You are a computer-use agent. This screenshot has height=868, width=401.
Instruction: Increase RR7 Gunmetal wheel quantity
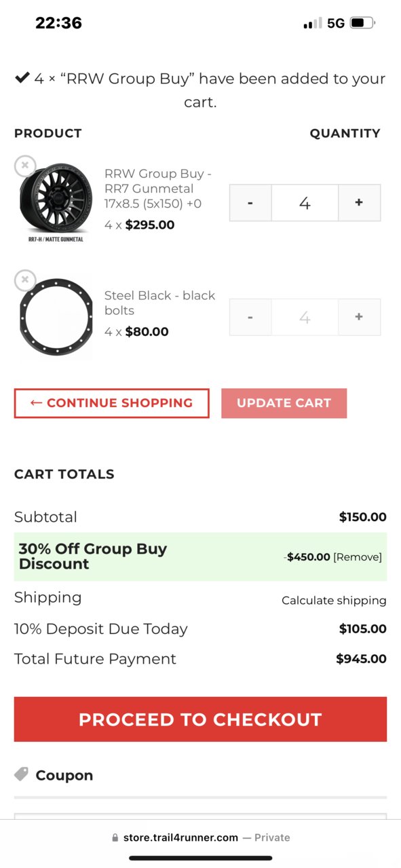[x=359, y=202]
